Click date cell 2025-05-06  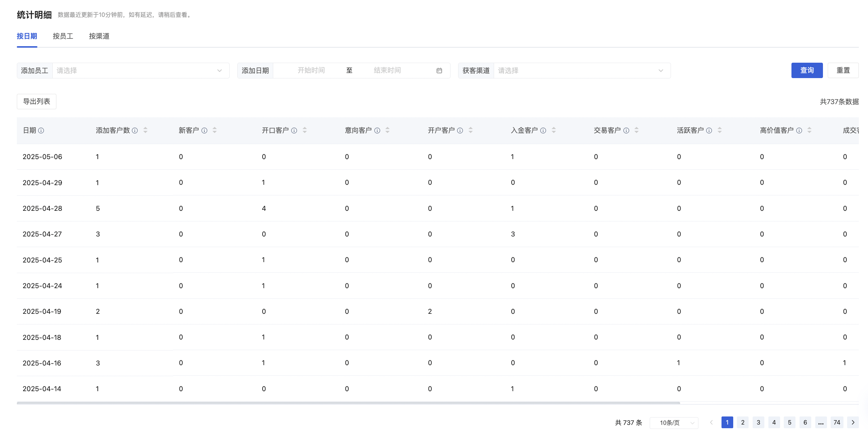[x=42, y=157]
